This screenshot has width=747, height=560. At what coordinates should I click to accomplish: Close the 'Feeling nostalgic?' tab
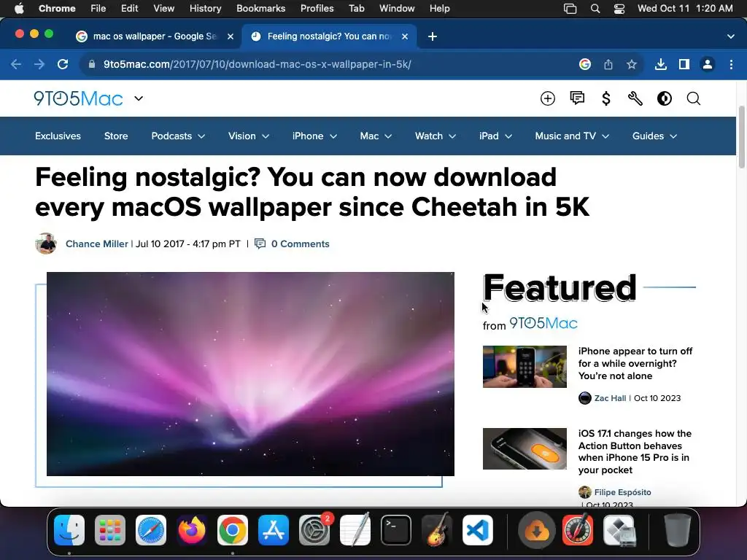pos(404,36)
